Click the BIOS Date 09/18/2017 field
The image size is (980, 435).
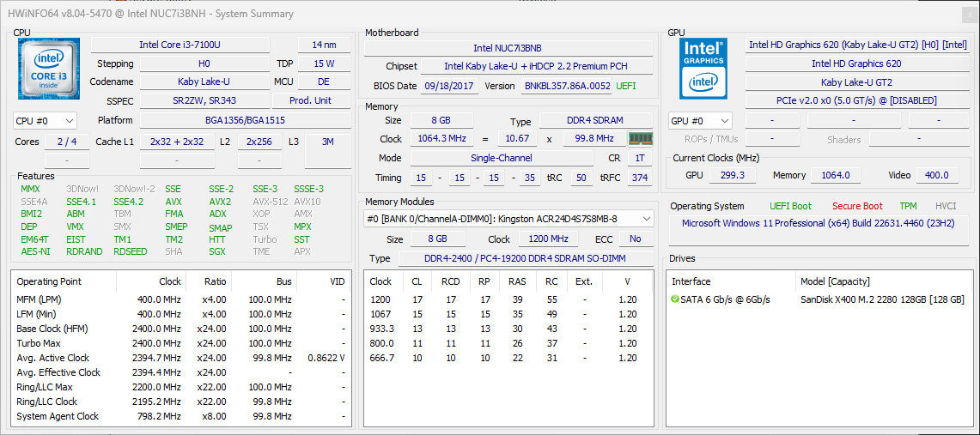(450, 86)
